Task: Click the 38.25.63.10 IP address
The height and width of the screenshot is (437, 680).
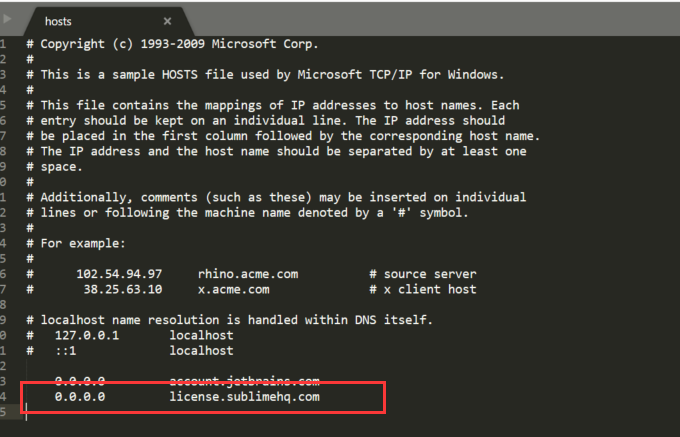Action: [x=118, y=289]
